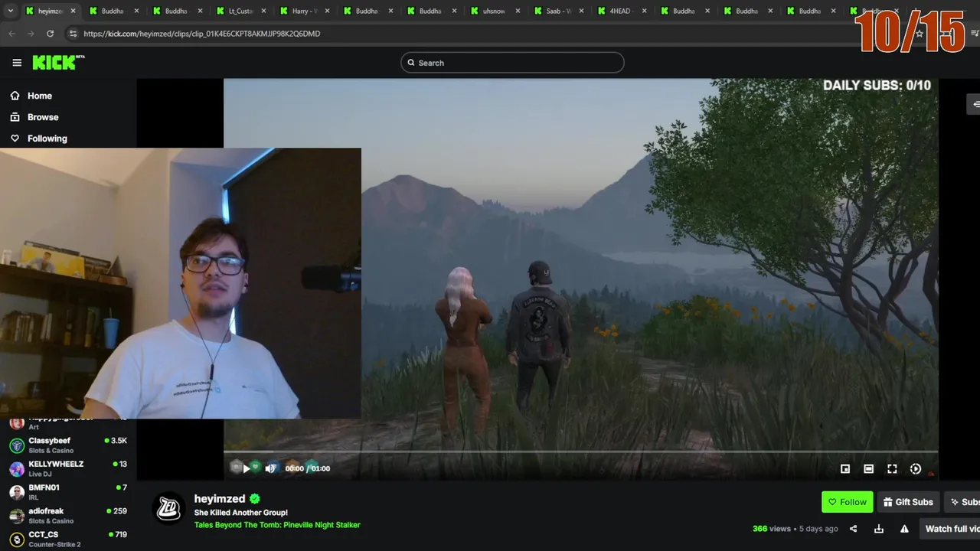This screenshot has width=980, height=551.
Task: Click the Gift Subs button
Action: 908,502
